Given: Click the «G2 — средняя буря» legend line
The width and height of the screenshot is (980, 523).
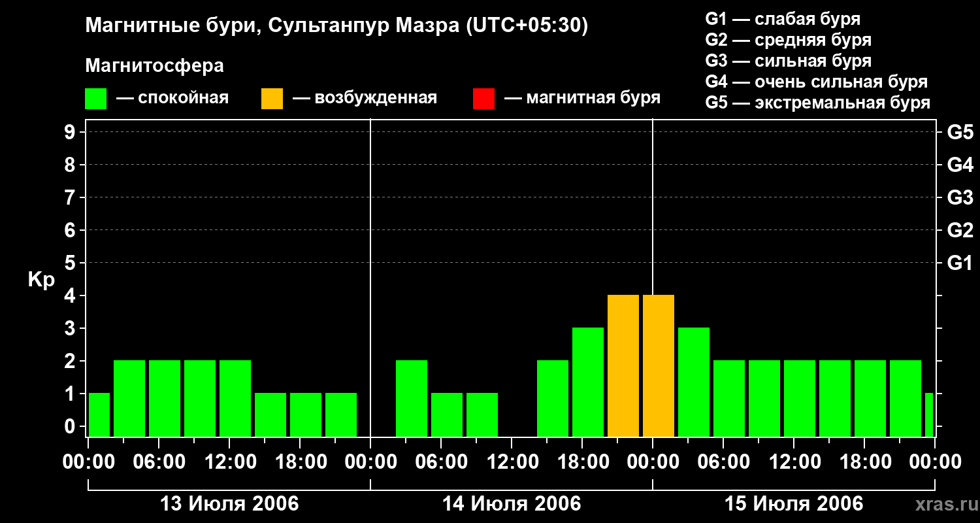Looking at the screenshot, I should 789,40.
